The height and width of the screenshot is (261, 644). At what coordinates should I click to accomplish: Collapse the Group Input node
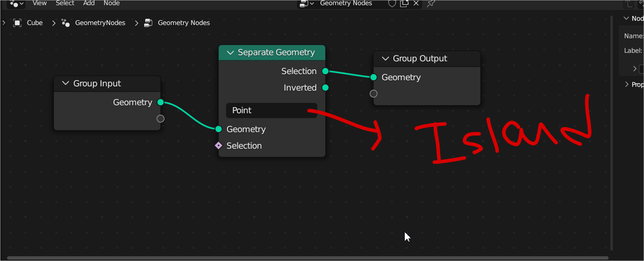[65, 84]
